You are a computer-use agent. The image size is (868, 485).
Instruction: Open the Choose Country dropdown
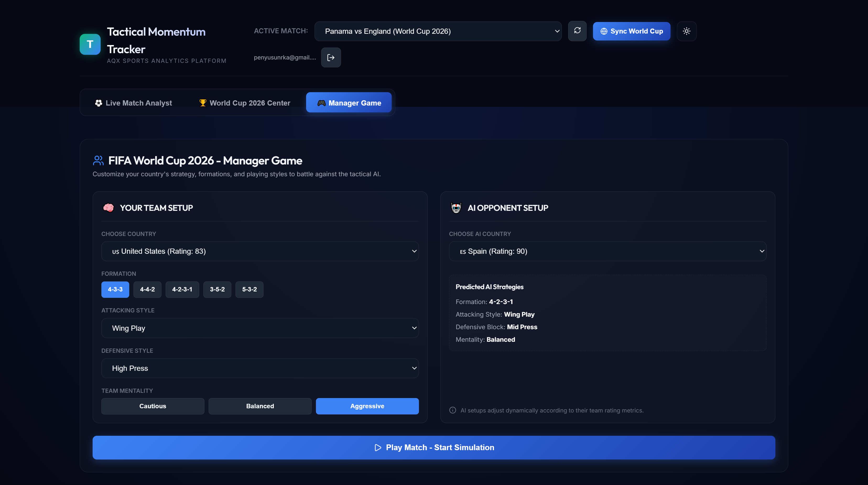click(260, 251)
